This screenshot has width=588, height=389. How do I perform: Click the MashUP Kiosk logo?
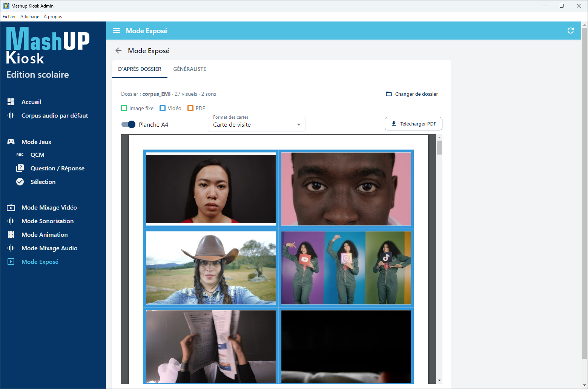coord(48,46)
